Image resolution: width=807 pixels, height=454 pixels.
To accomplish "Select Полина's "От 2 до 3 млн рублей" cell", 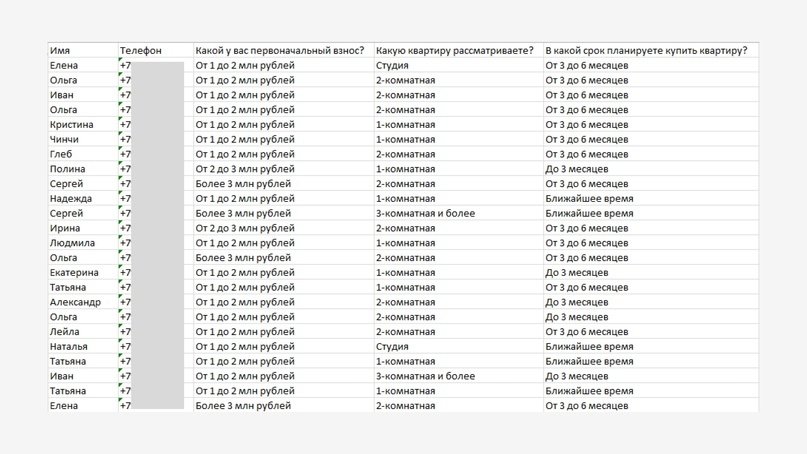I will click(x=245, y=169).
